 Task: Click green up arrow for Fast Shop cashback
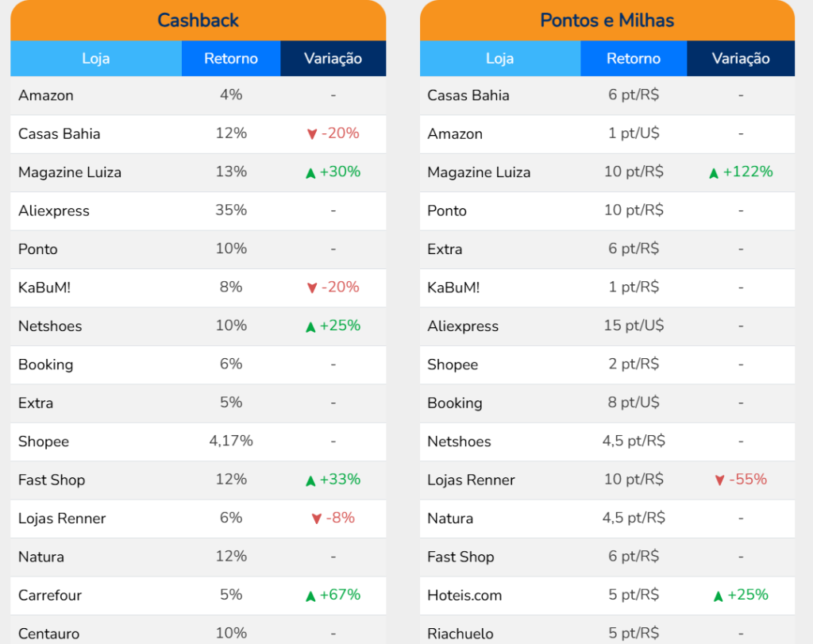point(310,480)
